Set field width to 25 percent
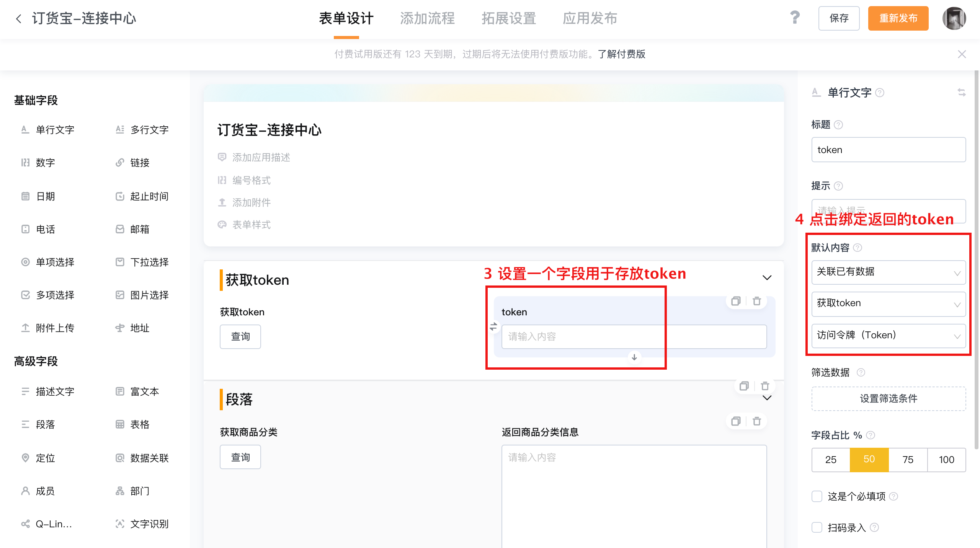The width and height of the screenshot is (980, 548). tap(831, 460)
